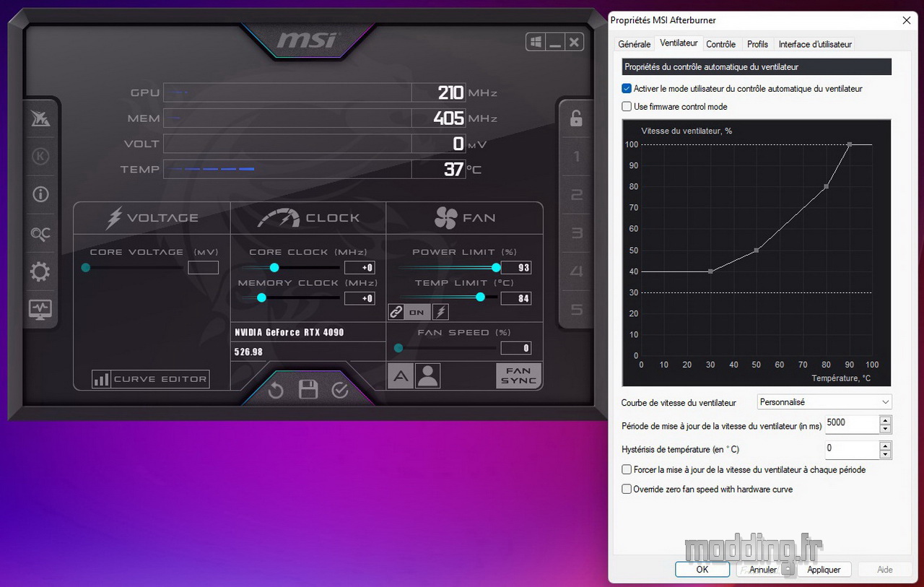Select profile slot 4
Image resolution: width=924 pixels, height=587 pixels.
(576, 271)
